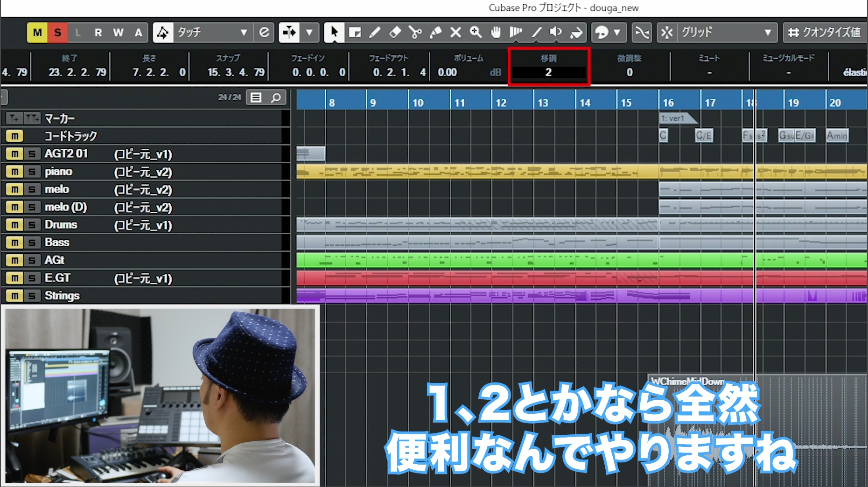Pick the Glue tool
Screen dimensions: 868x487
click(x=435, y=32)
